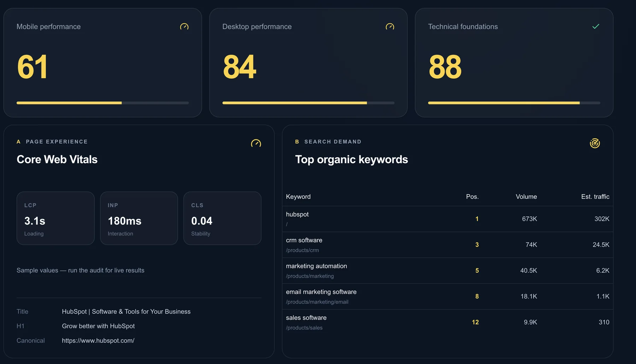Click the 673K volume for hubspot
This screenshot has height=364, width=636.
pyautogui.click(x=529, y=219)
